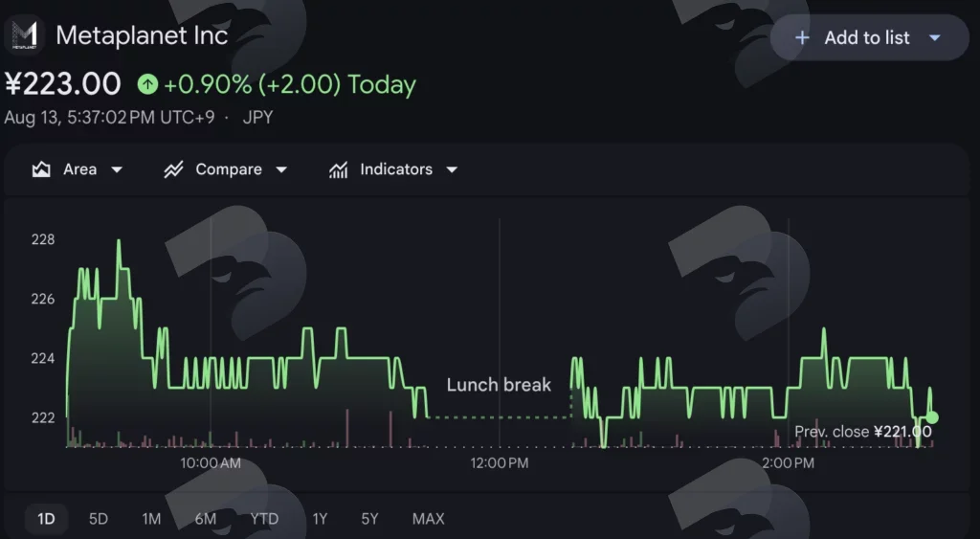This screenshot has width=980, height=539.
Task: Click the plus icon in Add to list
Action: (802, 38)
